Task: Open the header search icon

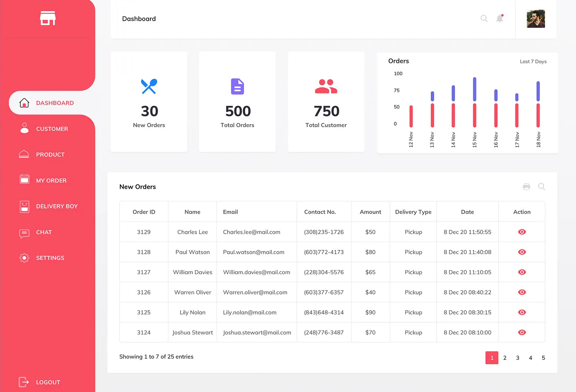Action: point(484,18)
